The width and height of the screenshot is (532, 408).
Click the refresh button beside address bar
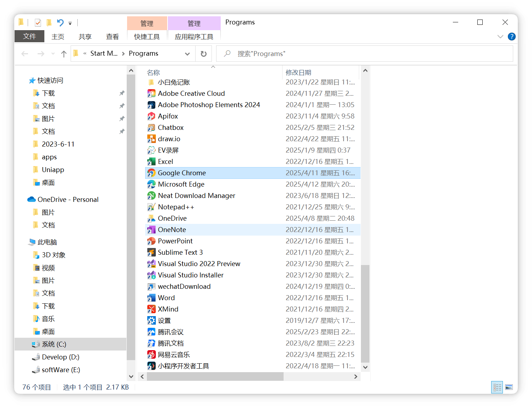(x=203, y=54)
